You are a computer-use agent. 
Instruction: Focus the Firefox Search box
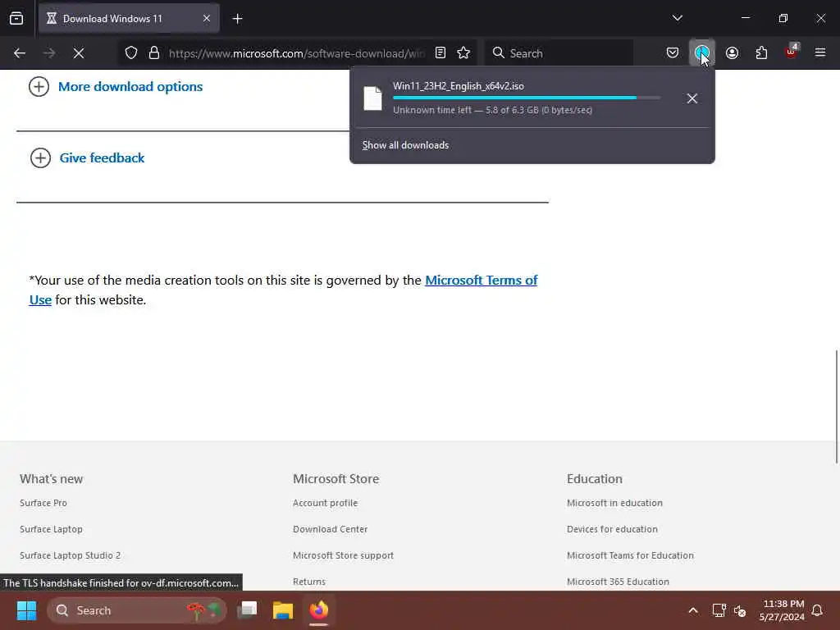[x=559, y=53]
